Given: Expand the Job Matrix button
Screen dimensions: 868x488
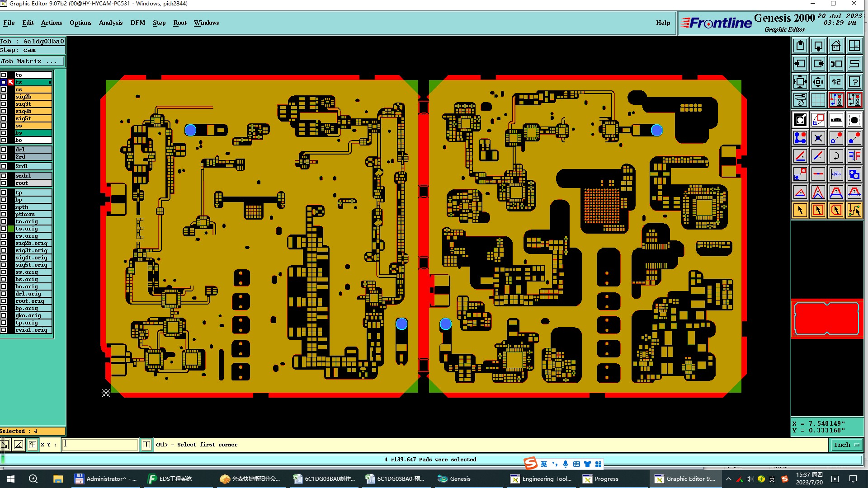Looking at the screenshot, I should pos(32,61).
